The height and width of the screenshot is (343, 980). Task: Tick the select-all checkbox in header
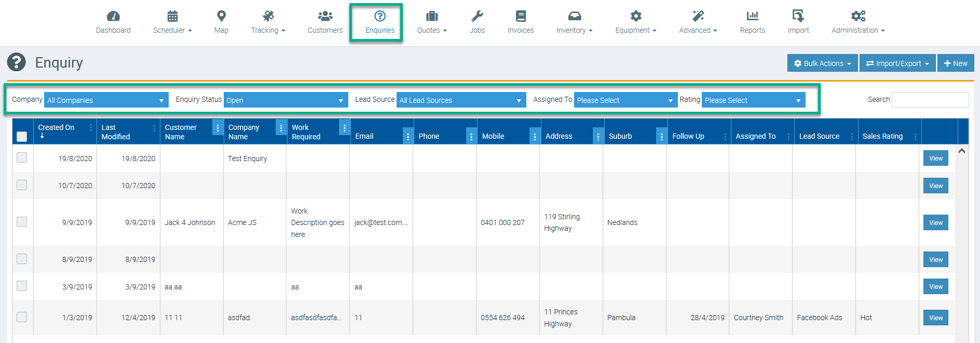(x=22, y=137)
